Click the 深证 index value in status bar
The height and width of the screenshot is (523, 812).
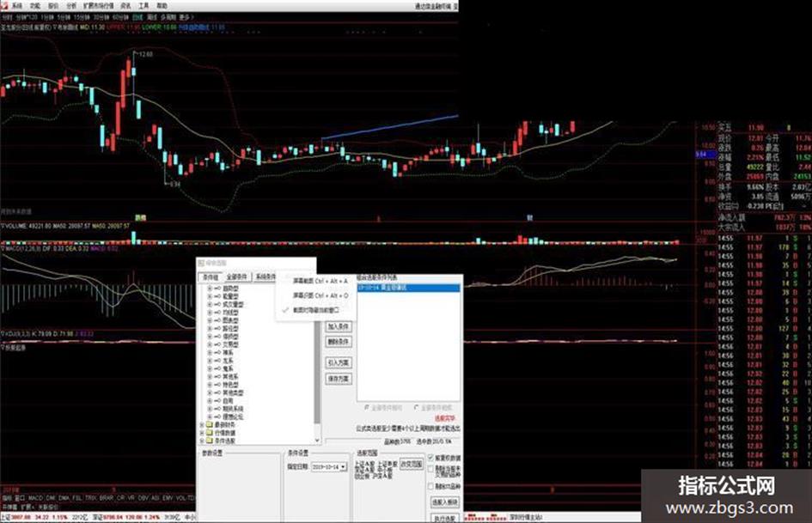click(113, 517)
